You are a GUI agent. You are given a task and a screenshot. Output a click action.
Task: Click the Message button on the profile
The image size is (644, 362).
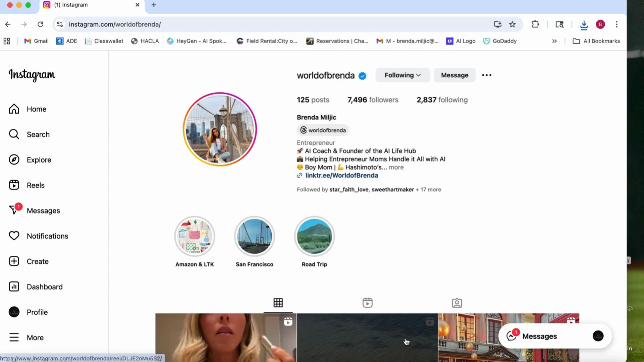[454, 75]
